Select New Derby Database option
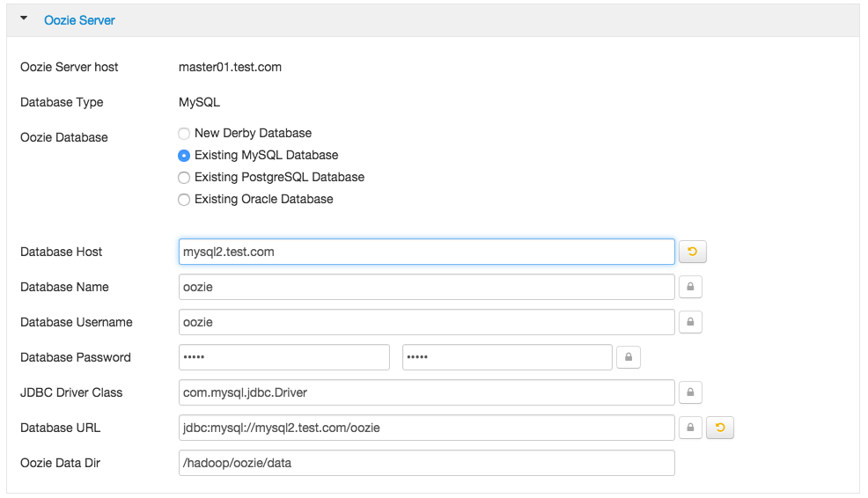868x498 pixels. click(x=184, y=134)
